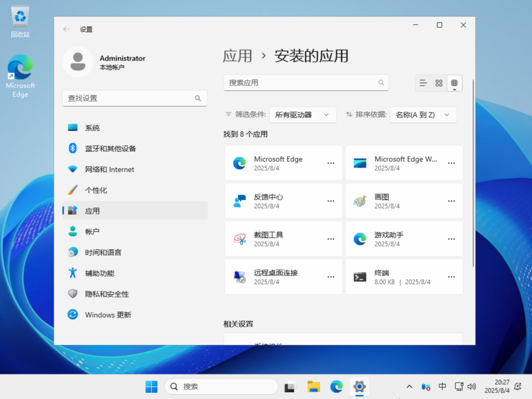Image resolution: width=532 pixels, height=399 pixels.
Task: Launch Microsoft Edge from the taskbar
Action: 336,387
